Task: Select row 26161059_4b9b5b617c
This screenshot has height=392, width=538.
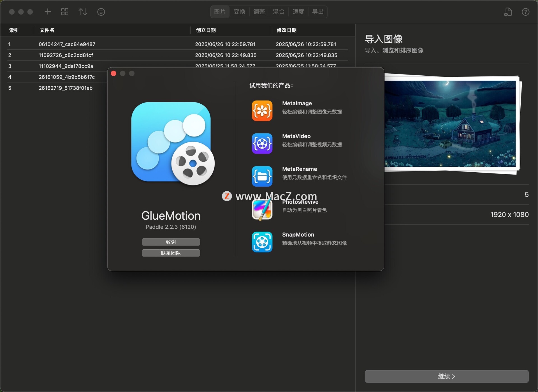Action: click(57, 77)
